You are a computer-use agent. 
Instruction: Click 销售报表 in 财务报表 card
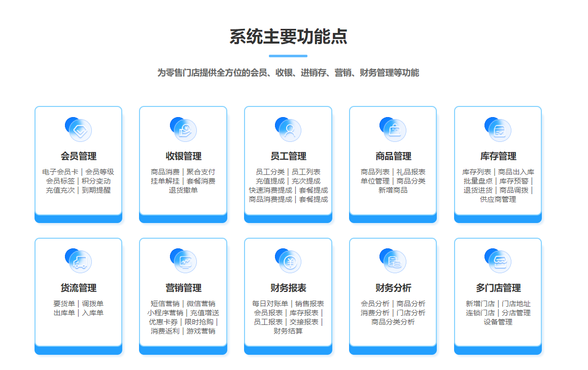(309, 304)
